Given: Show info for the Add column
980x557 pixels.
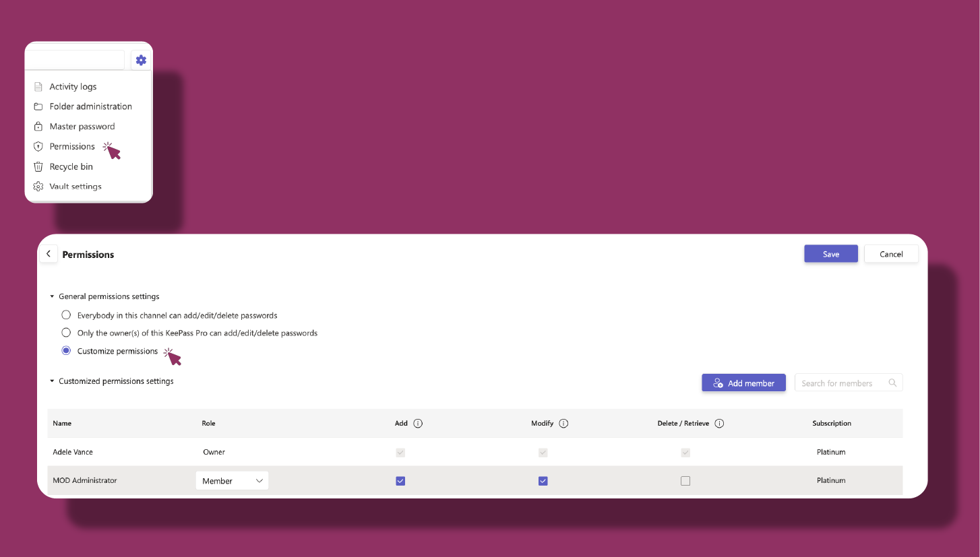Looking at the screenshot, I should point(418,424).
